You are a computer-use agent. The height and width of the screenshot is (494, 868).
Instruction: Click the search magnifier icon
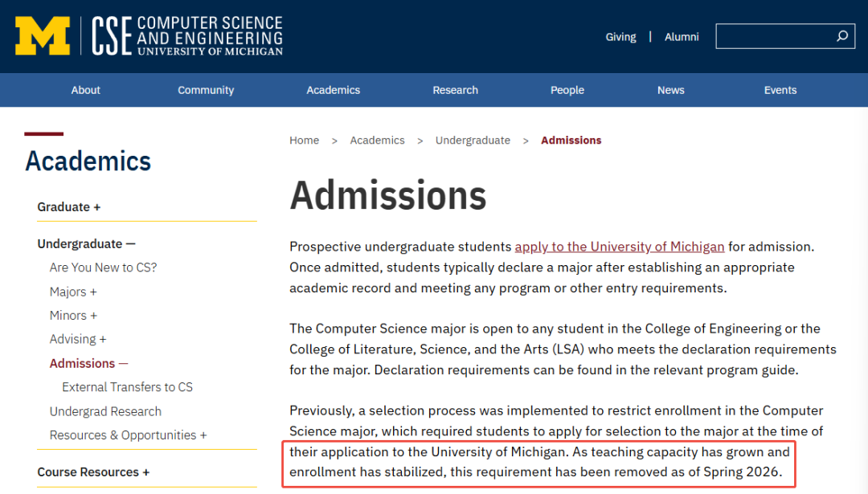coord(842,36)
